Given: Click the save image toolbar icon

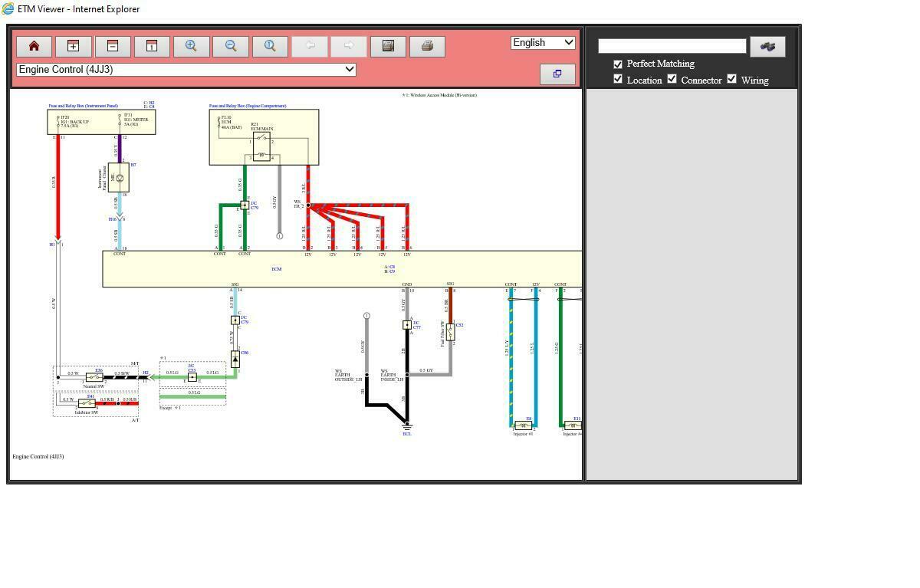Looking at the screenshot, I should 388,46.
